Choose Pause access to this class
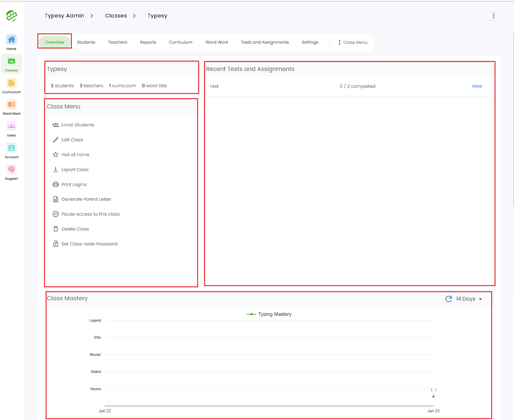 pyautogui.click(x=86, y=214)
